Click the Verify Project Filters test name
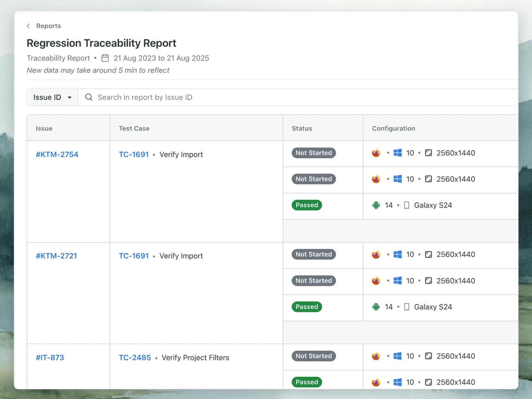 [x=195, y=358]
